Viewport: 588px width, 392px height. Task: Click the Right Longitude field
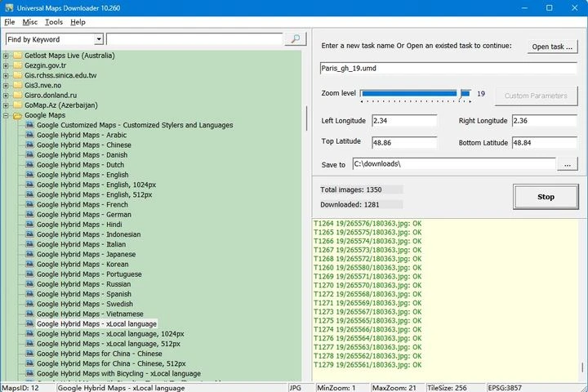545,121
